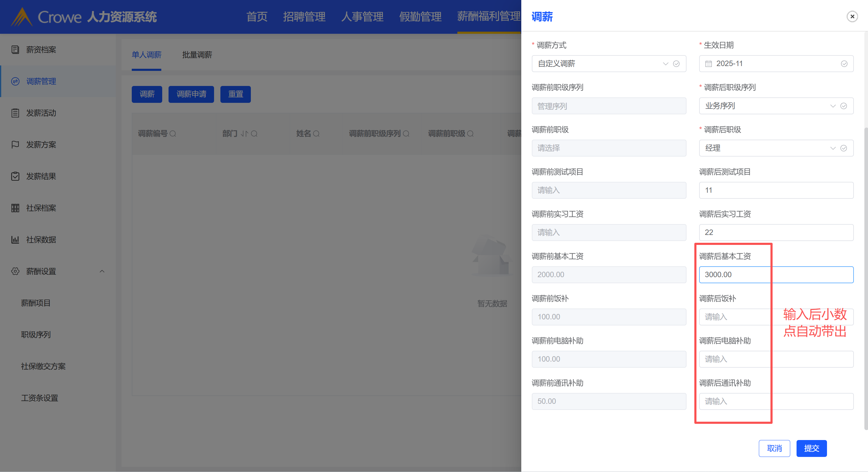Click the 发薪方案 flag icon
The width and height of the screenshot is (868, 472).
(x=15, y=145)
